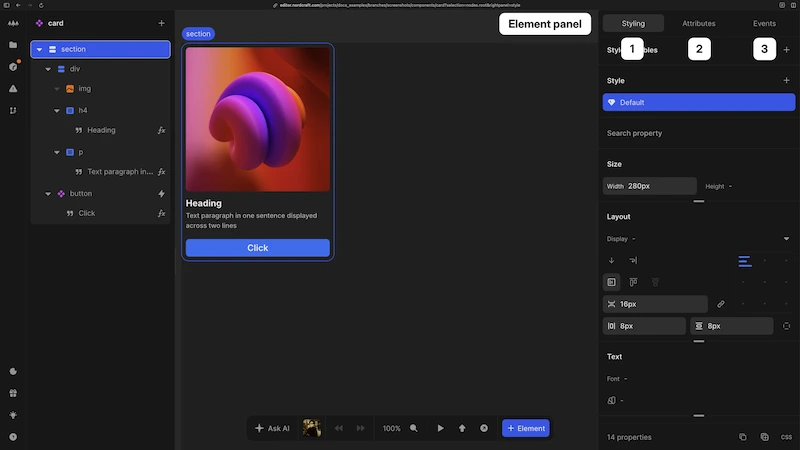Viewport: 800px width, 450px height.
Task: Collapse the h4 node arrow in the tree
Action: pos(57,110)
